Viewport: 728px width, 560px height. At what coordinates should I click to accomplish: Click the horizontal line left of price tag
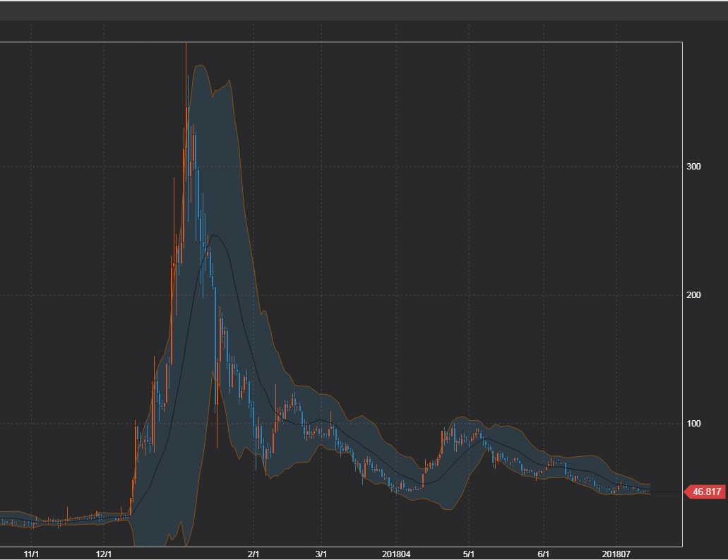(666, 492)
